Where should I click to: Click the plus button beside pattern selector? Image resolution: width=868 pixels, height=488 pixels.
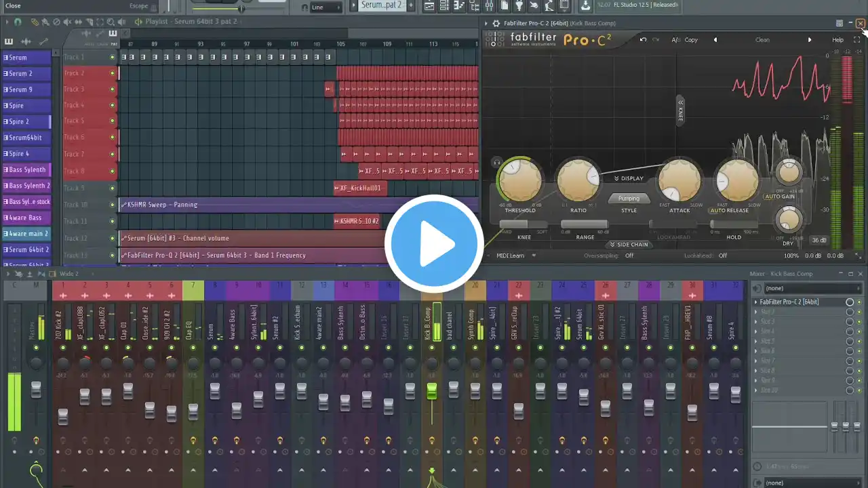tap(410, 5)
